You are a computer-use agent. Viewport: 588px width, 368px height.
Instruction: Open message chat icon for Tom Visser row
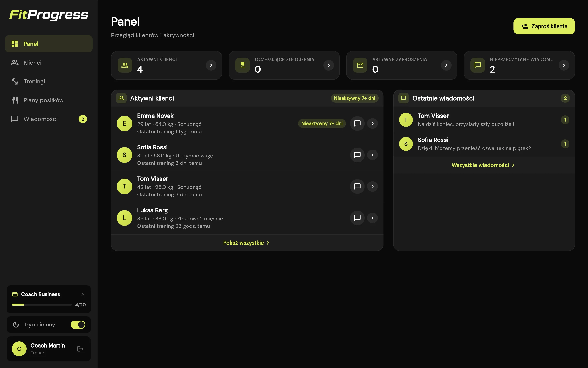click(357, 186)
